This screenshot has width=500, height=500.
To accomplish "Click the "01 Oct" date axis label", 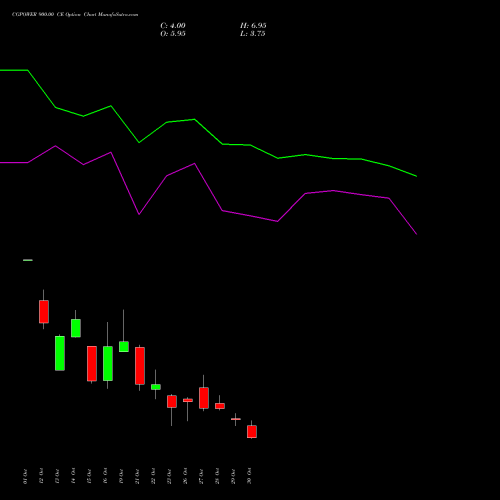I will click(x=25, y=476).
